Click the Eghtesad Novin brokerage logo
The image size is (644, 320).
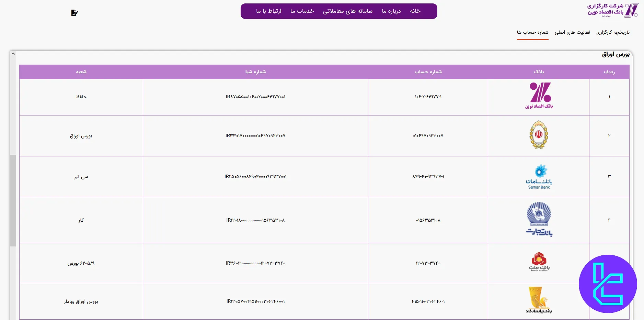click(x=612, y=10)
